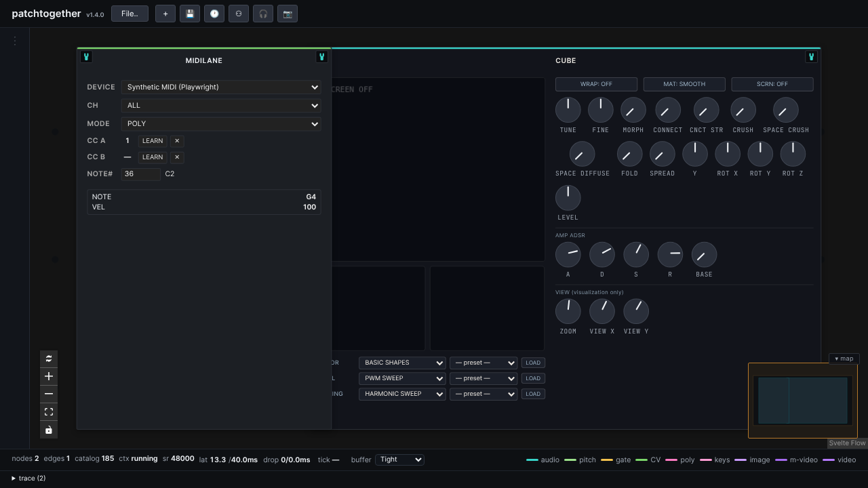Click the 'sr 48000' status text
This screenshot has height=488, width=868.
178,459
